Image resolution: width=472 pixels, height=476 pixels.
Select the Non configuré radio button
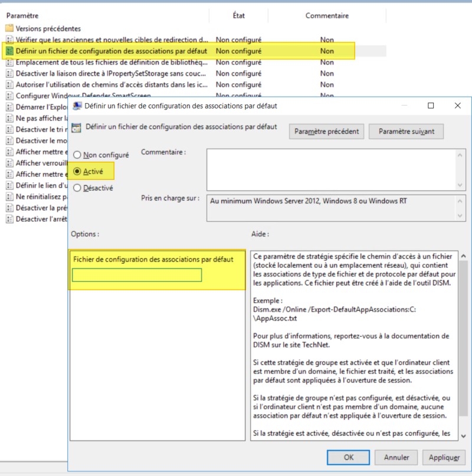point(77,155)
